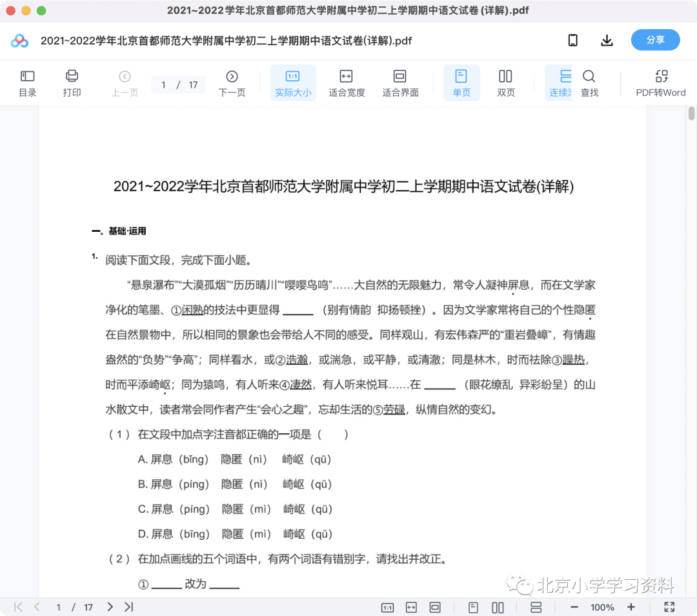Toggle 连续 continuous scrolling mode
This screenshot has height=616, width=697.
pos(560,83)
